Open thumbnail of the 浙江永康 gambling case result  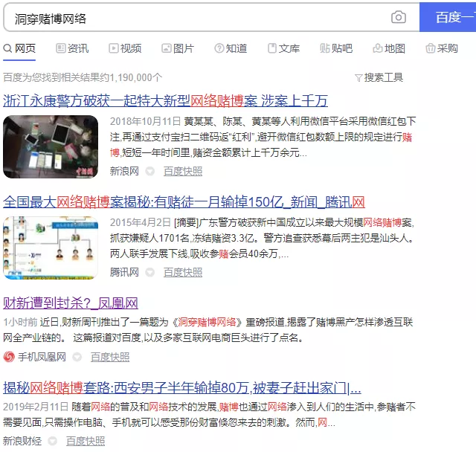51,146
